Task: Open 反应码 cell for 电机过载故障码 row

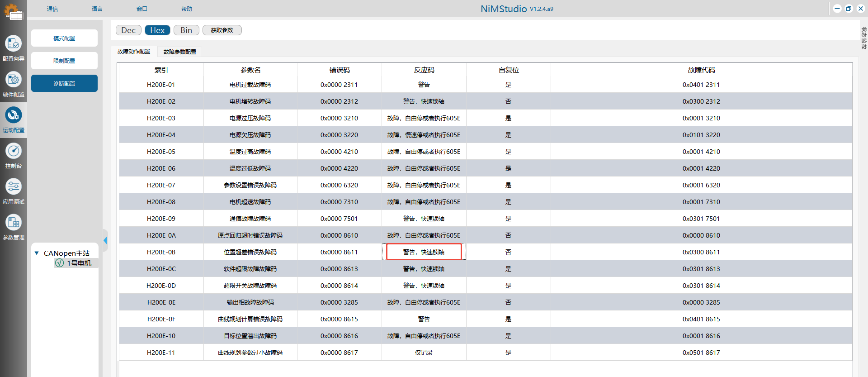Action: click(x=424, y=85)
